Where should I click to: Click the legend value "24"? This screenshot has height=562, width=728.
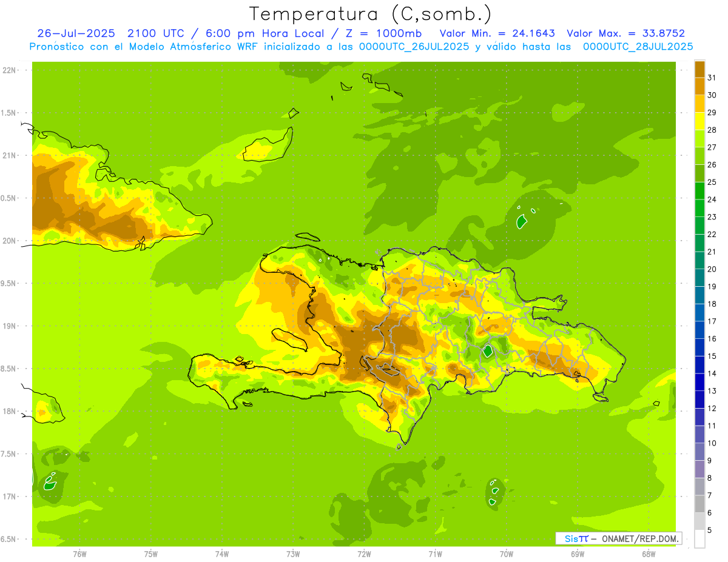tap(712, 199)
